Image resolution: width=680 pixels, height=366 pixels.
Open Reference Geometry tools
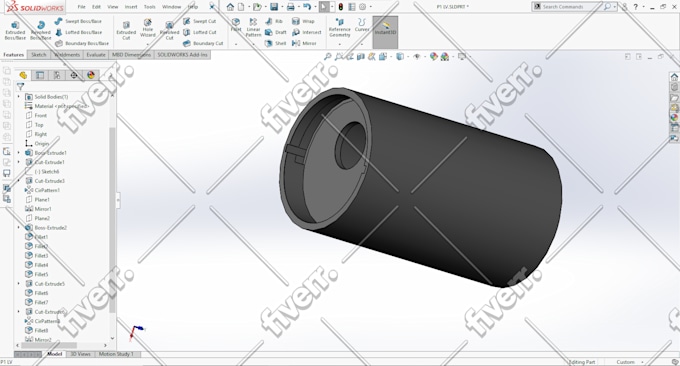point(340,28)
